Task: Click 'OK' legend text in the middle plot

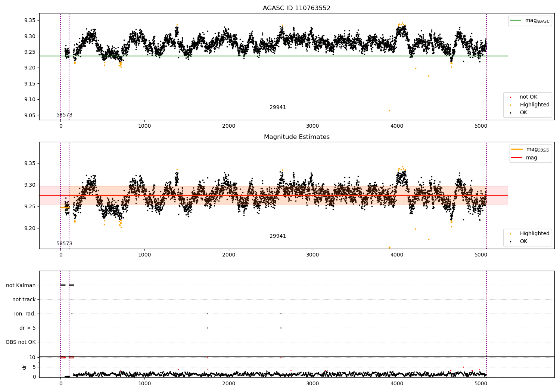Action: 523,242
